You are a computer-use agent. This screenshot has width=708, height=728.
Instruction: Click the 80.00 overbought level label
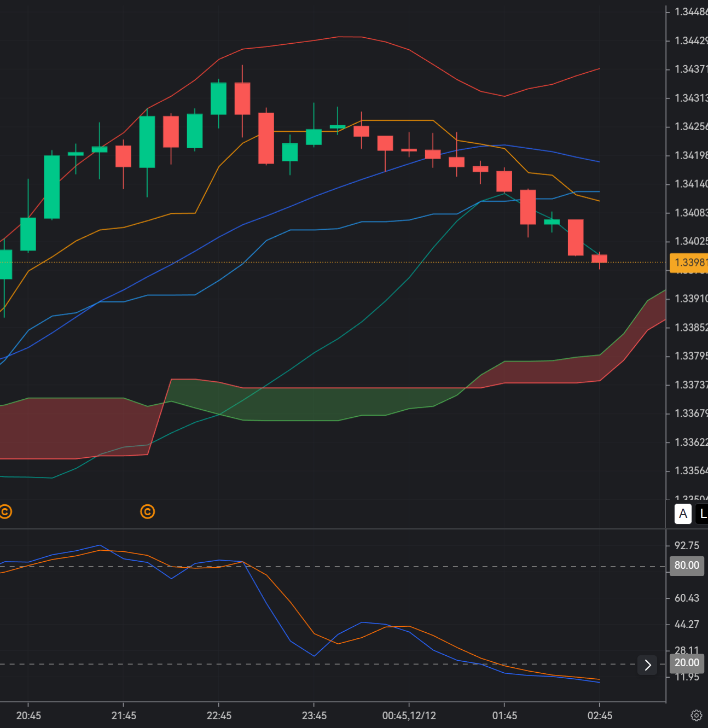point(686,566)
